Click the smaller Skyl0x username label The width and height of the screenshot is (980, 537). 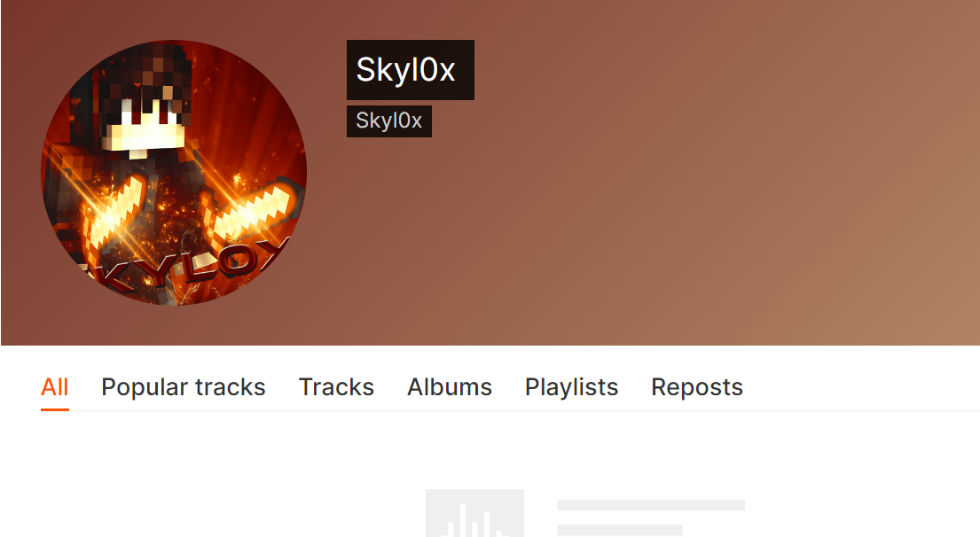[389, 121]
